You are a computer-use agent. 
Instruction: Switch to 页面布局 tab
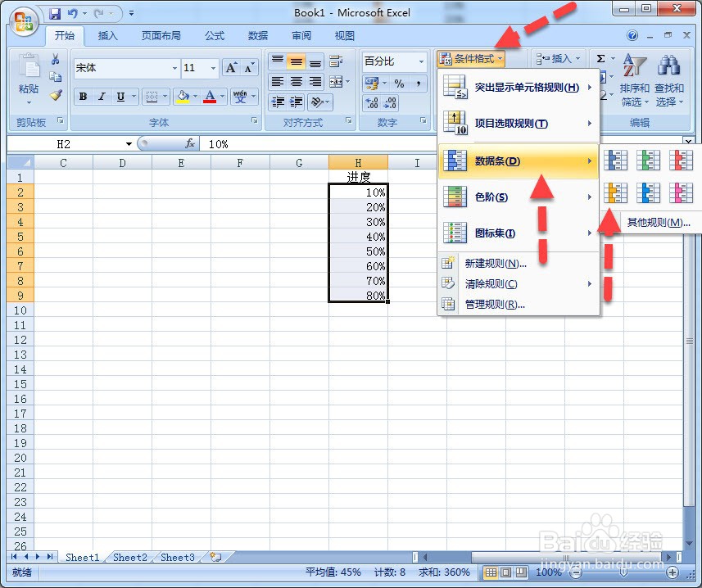point(161,36)
